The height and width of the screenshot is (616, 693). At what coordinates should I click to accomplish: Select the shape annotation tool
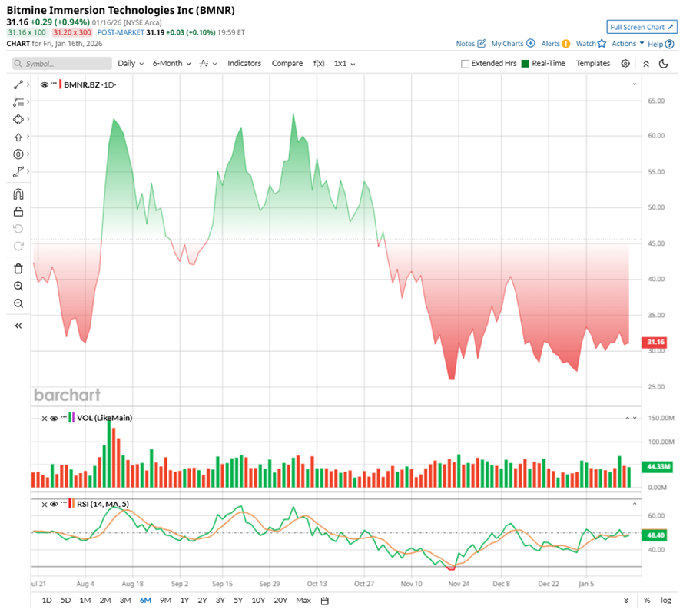click(18, 119)
